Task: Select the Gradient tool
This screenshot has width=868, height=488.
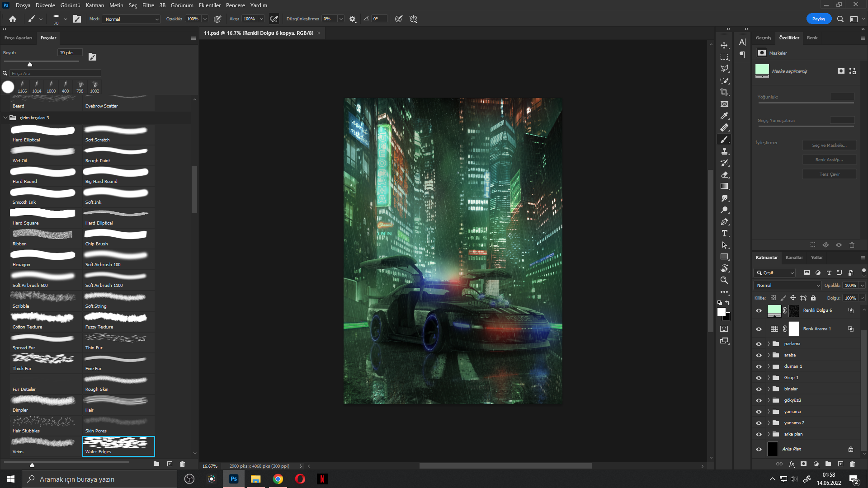Action: click(724, 186)
